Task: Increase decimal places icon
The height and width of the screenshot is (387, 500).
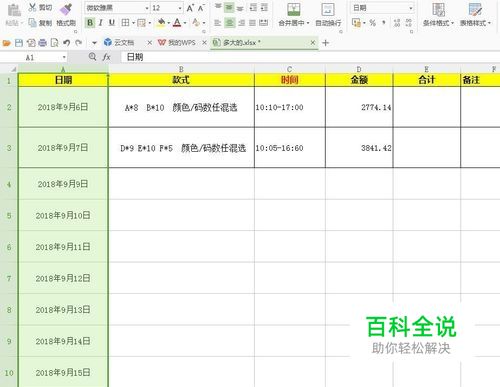Action: [397, 23]
